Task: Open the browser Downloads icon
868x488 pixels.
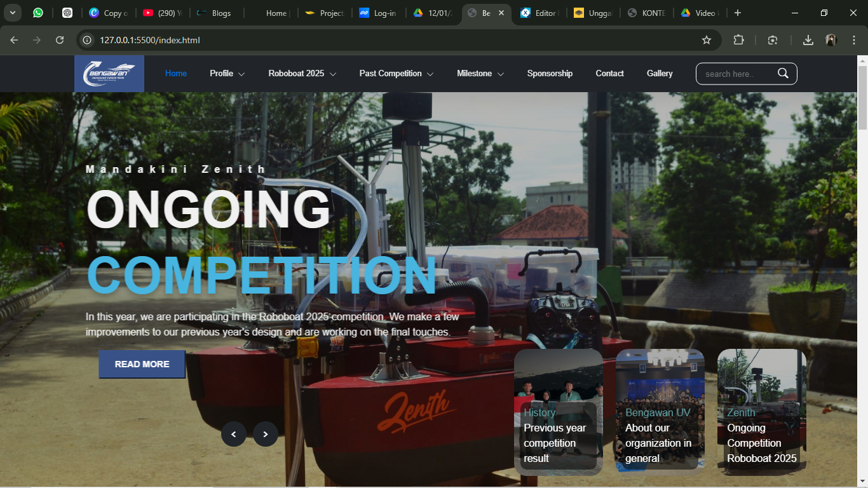Action: (x=808, y=40)
